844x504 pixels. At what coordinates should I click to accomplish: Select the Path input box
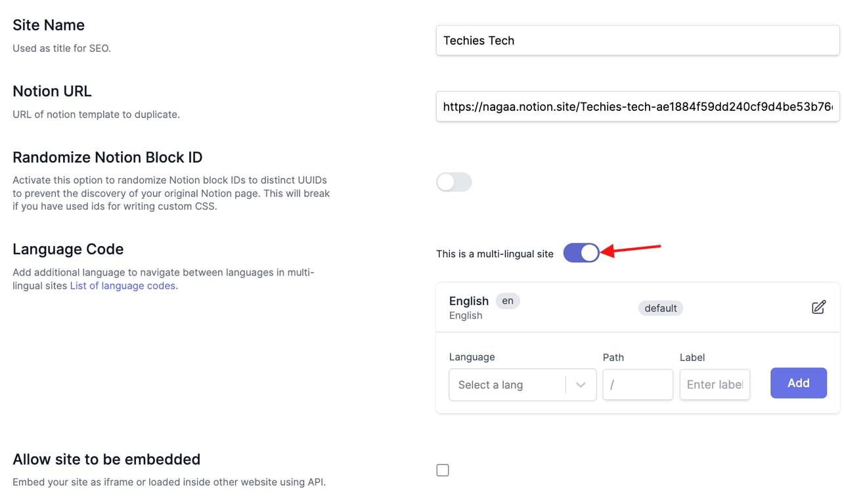(x=637, y=385)
